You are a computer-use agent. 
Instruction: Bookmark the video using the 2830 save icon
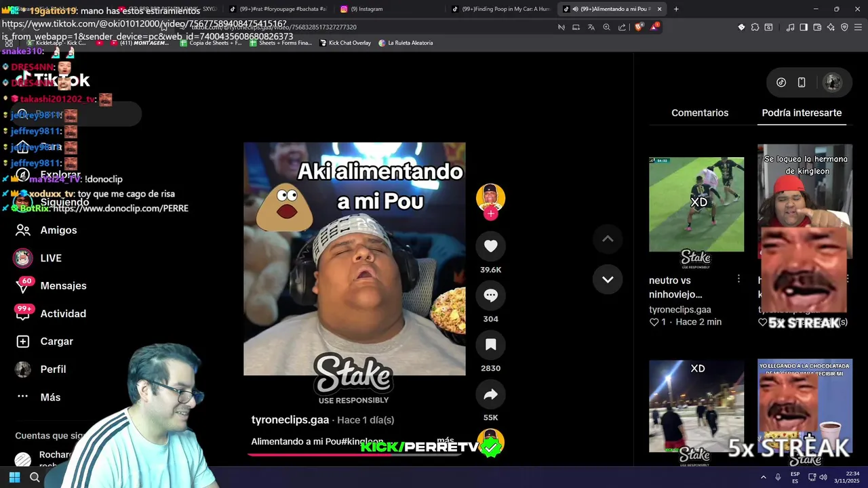(x=490, y=345)
